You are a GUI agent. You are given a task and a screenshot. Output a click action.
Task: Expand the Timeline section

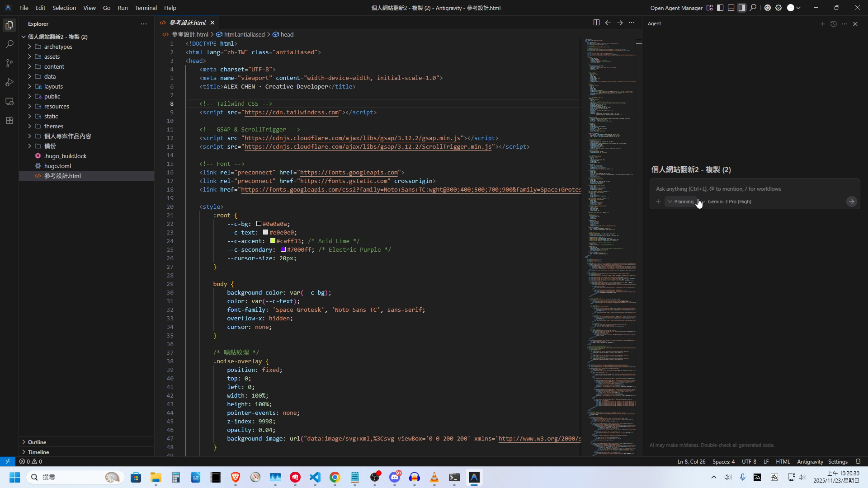(x=38, y=452)
